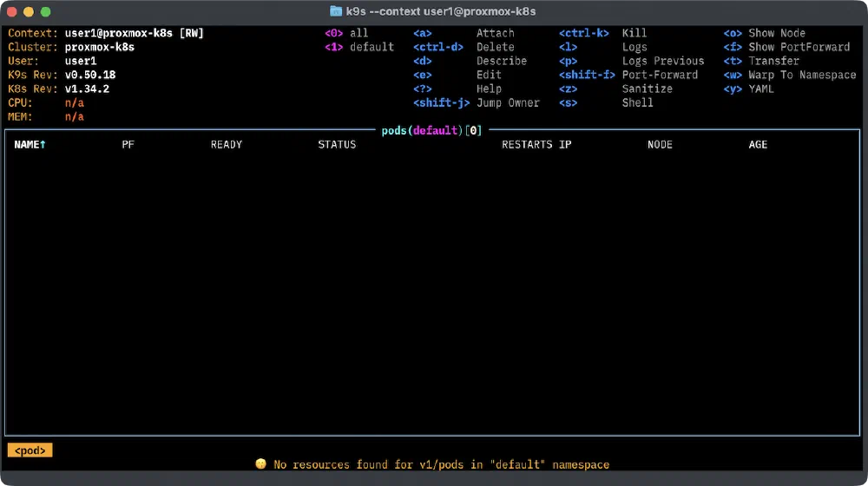Click the green maximize window button

coord(45,12)
